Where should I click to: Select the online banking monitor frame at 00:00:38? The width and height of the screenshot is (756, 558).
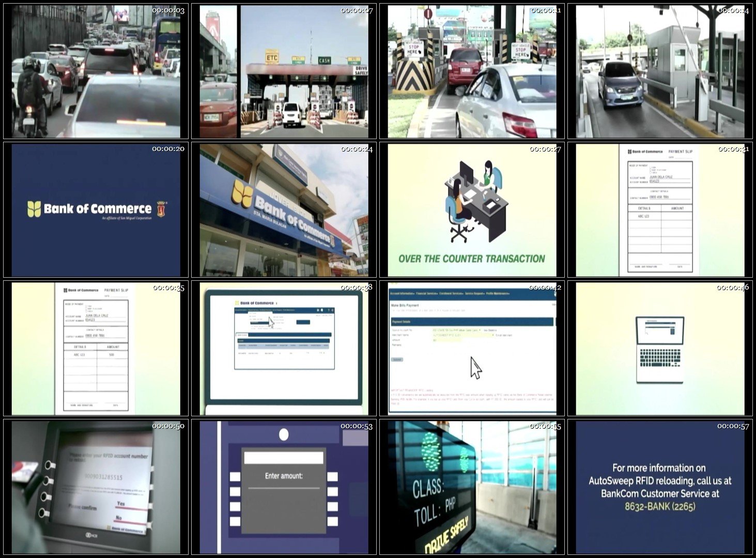pos(284,349)
